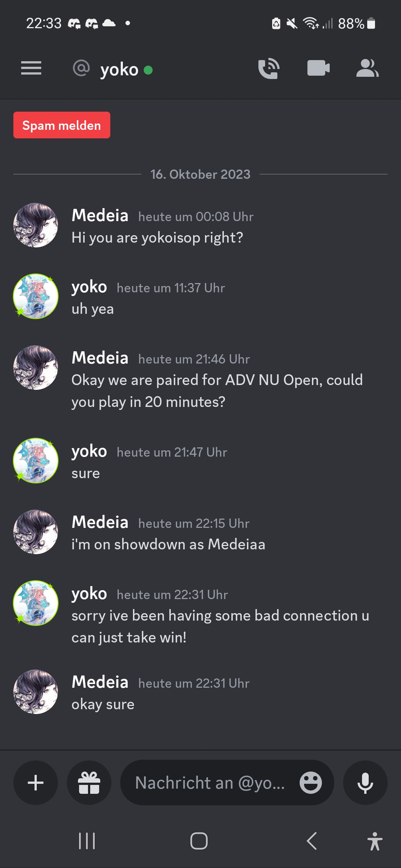The image size is (401, 868).
Task: Tap the Android back navigation button
Action: pos(312,841)
